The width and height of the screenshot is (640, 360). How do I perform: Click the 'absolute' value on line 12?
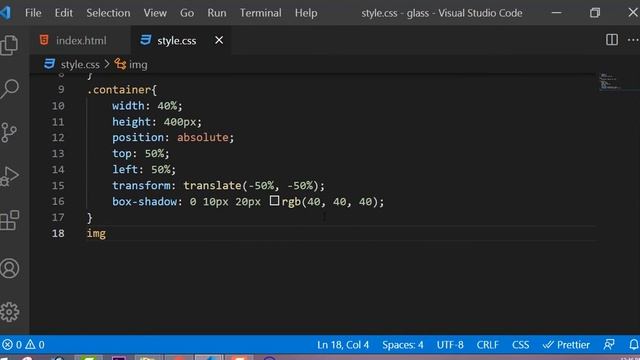click(x=202, y=138)
